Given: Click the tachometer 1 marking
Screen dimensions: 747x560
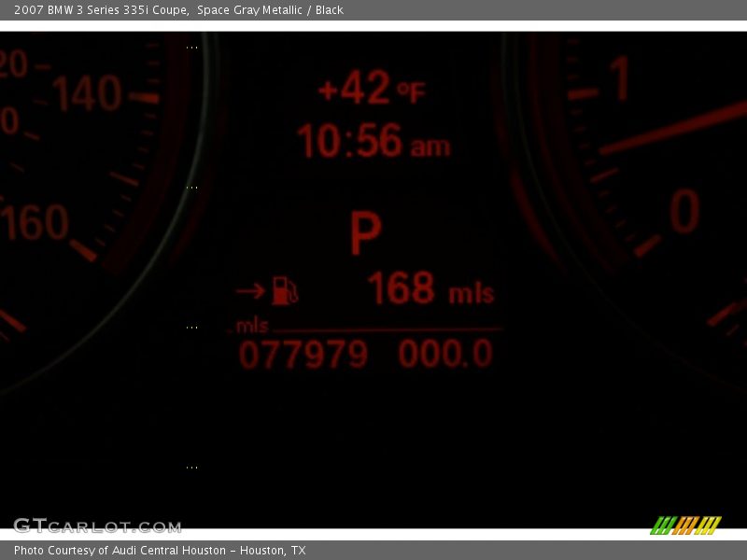Looking at the screenshot, I should click(622, 78).
